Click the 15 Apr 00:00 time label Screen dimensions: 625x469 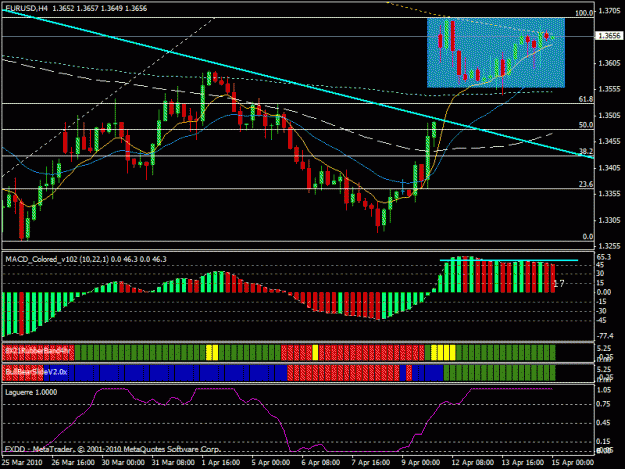tap(572, 462)
